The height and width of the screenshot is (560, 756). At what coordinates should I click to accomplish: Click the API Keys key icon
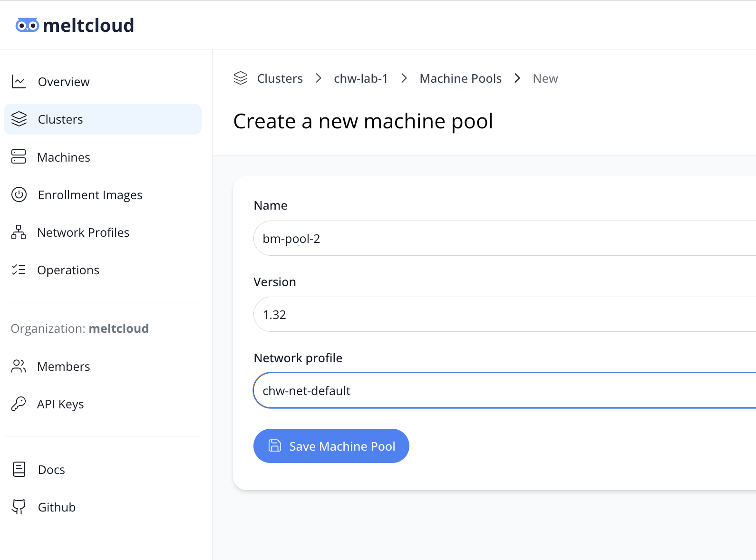click(x=19, y=404)
